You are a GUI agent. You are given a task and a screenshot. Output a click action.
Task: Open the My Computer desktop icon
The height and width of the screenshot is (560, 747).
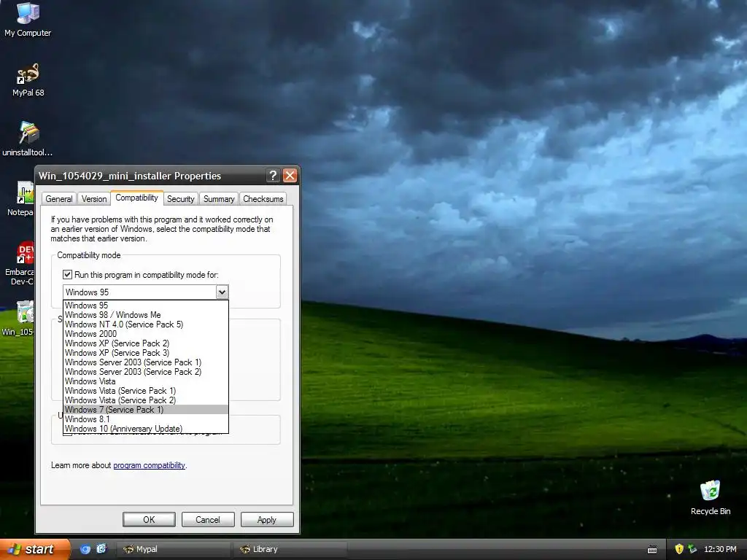[28, 19]
